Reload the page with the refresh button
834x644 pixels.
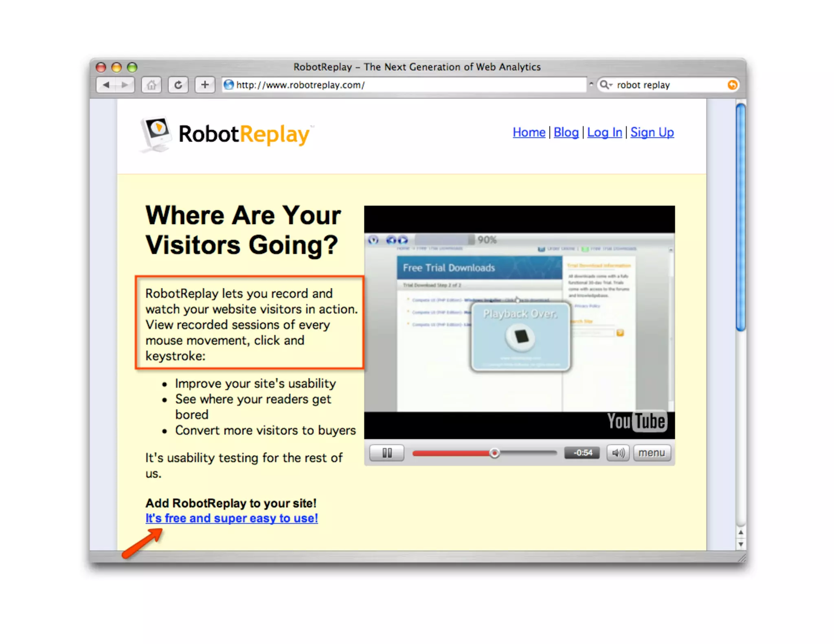click(x=178, y=85)
